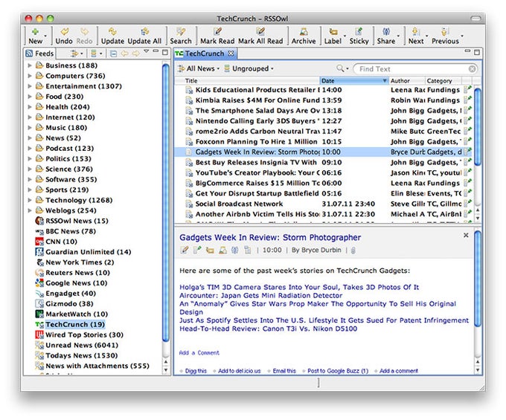Click the Feeds panel vertical scrollbar
Screen dimensions: 506x420
[165, 203]
